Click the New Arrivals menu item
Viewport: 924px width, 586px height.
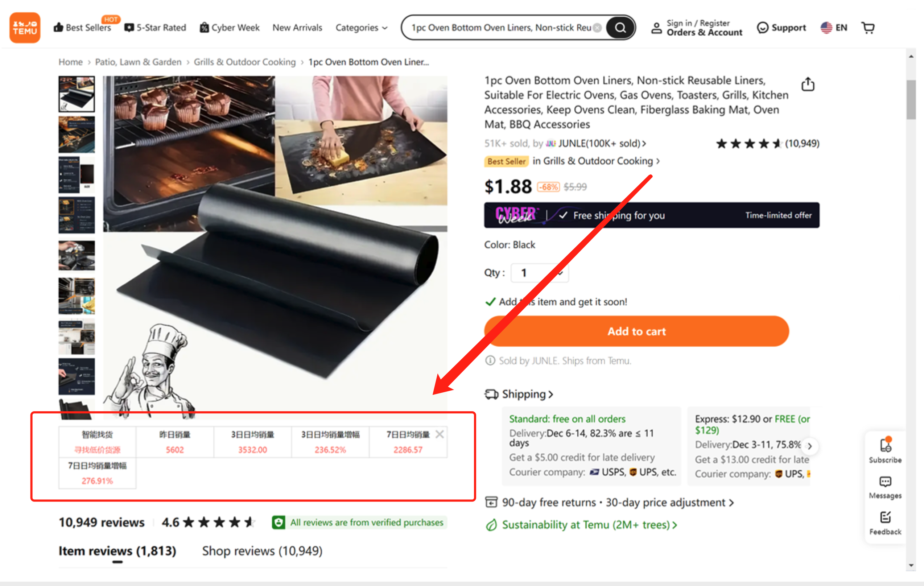298,27
